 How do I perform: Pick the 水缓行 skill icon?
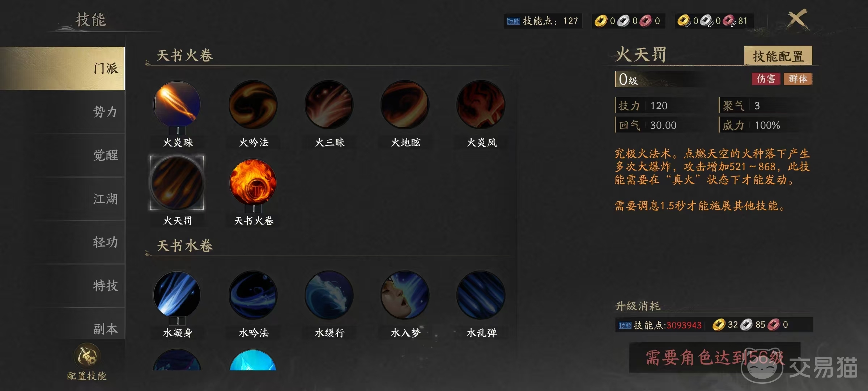point(329,295)
